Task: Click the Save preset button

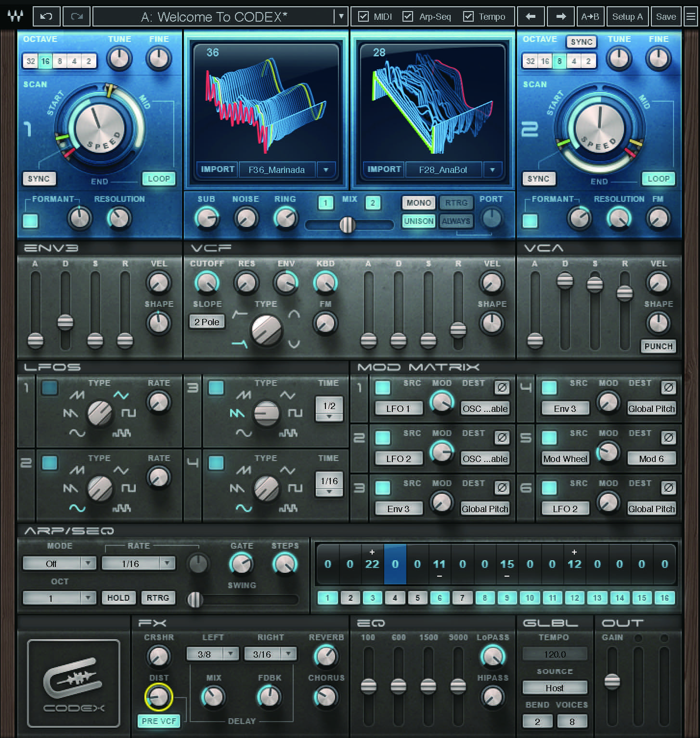Action: (x=666, y=16)
